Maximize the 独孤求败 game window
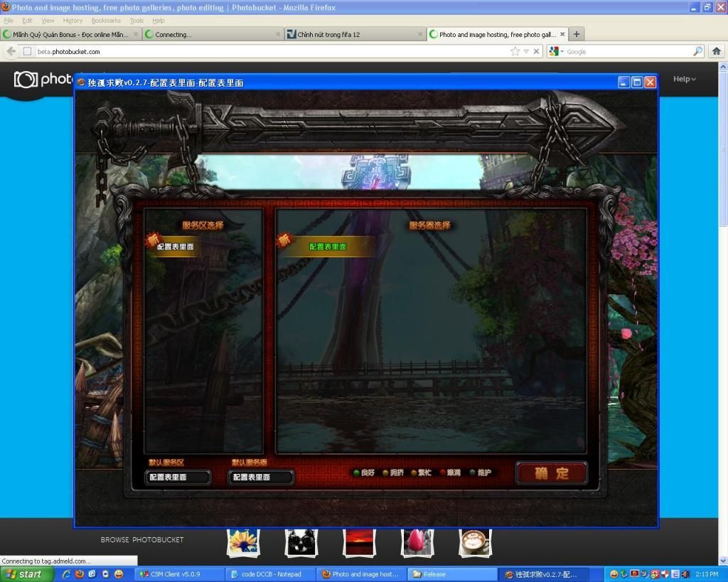The image size is (728, 582). (637, 82)
